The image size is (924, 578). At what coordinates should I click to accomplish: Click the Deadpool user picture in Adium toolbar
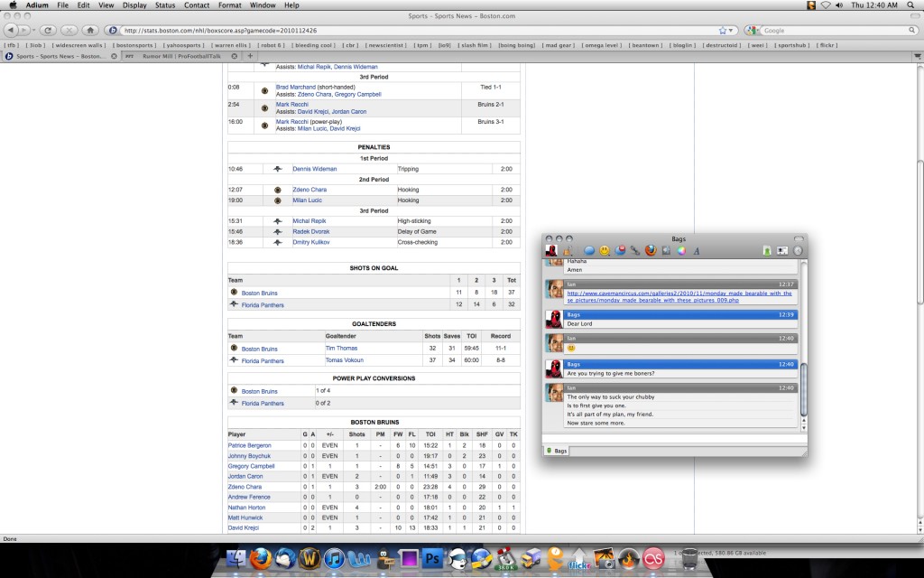click(x=551, y=251)
